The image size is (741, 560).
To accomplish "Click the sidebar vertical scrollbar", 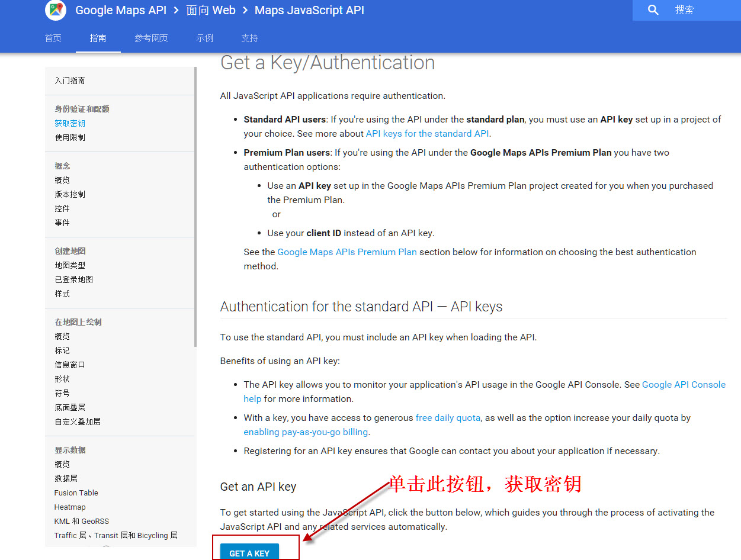I will tap(195, 207).
